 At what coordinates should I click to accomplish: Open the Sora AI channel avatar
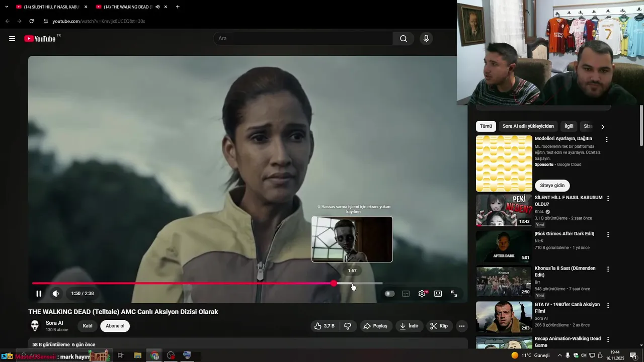click(35, 326)
